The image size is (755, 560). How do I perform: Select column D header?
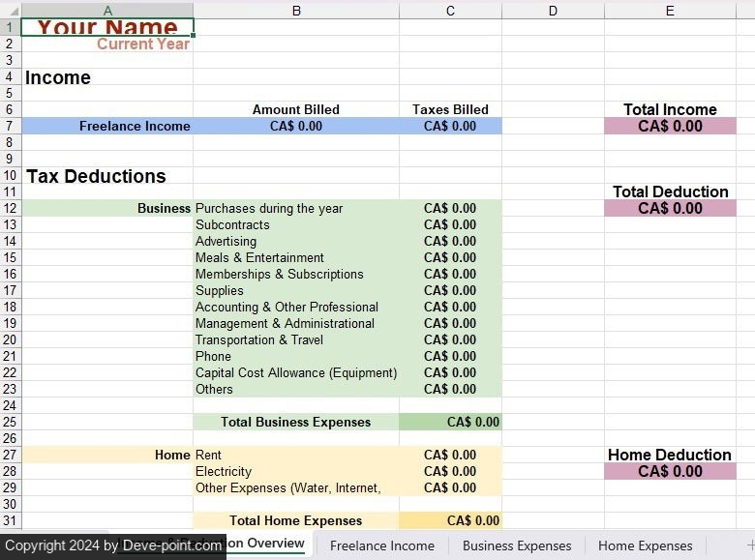553,11
